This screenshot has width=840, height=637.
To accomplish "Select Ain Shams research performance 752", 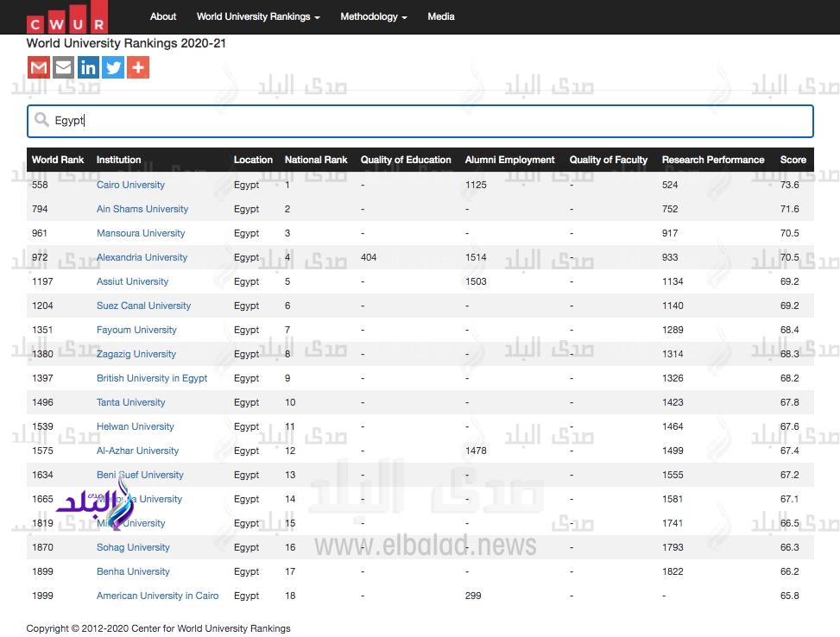I will point(670,209).
